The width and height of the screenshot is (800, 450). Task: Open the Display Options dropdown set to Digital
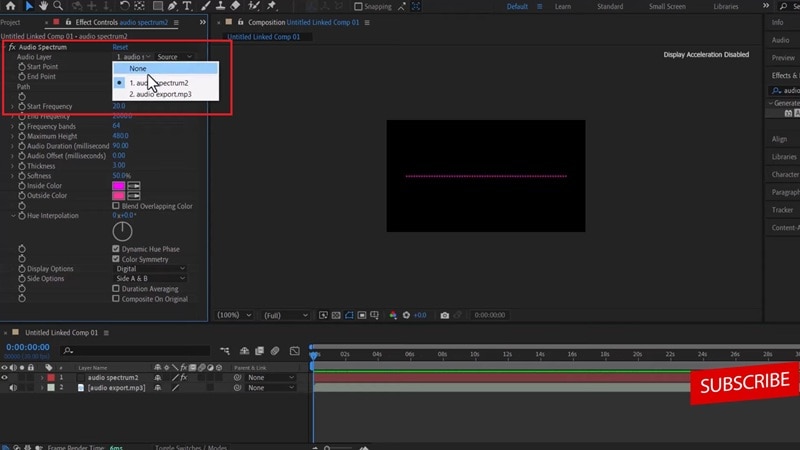tap(150, 268)
